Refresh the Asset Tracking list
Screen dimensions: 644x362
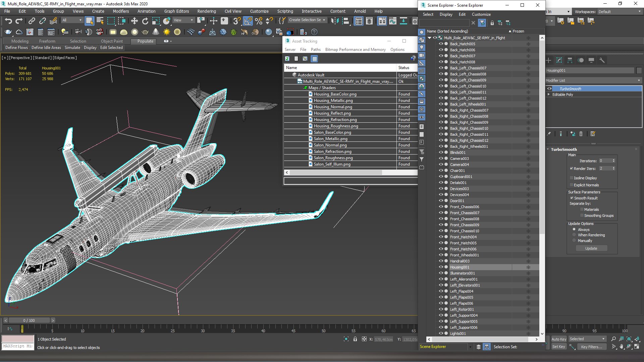287,59
